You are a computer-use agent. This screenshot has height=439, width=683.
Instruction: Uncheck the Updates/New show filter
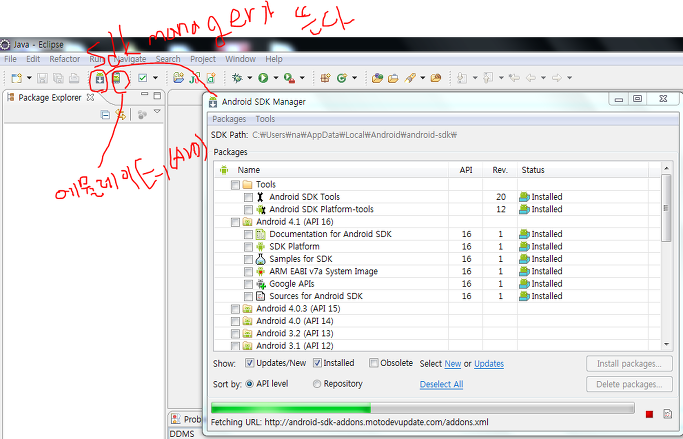click(250, 363)
